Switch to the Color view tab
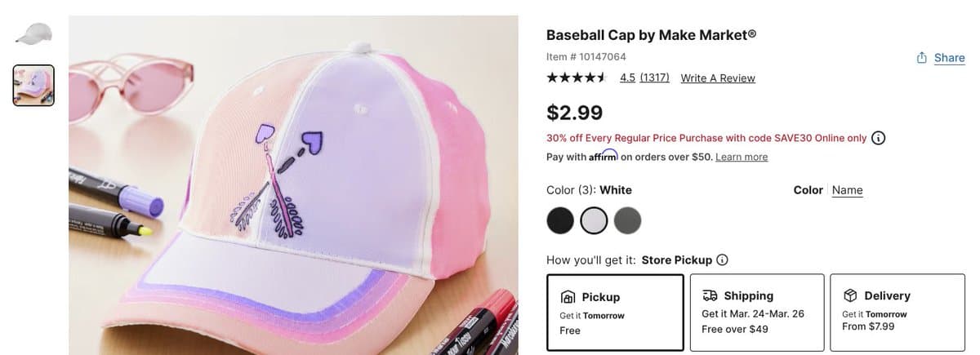Viewport: 980px width, 355px height. pos(808,190)
